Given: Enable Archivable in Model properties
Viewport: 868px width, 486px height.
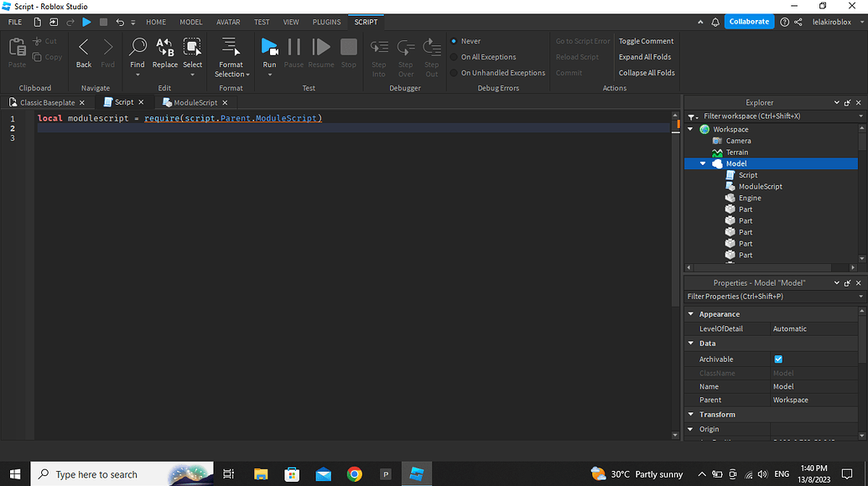Looking at the screenshot, I should [x=777, y=359].
